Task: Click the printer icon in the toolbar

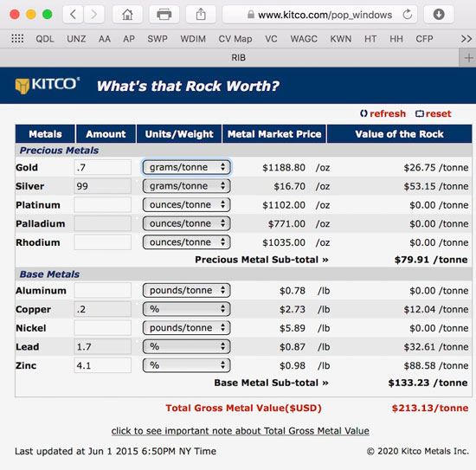Action: click(164, 14)
